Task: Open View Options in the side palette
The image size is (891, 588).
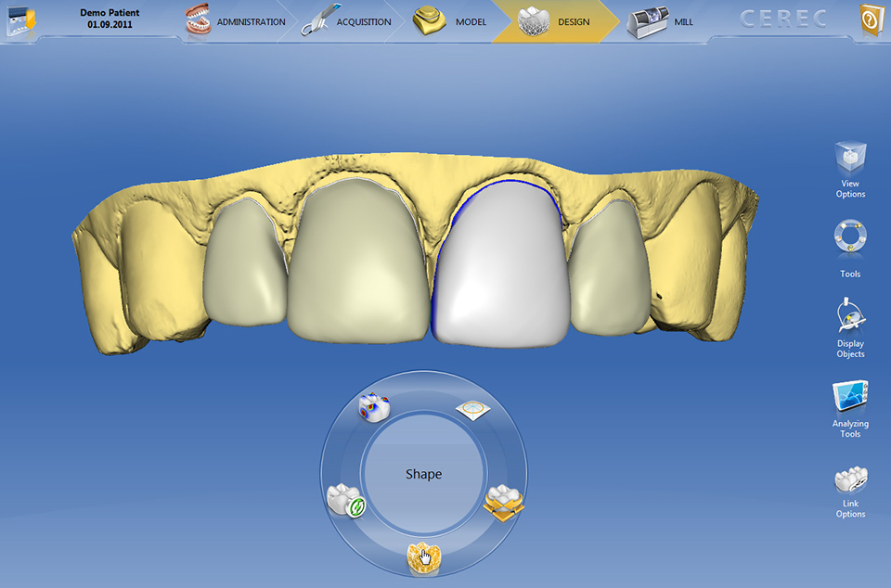Action: [x=850, y=170]
